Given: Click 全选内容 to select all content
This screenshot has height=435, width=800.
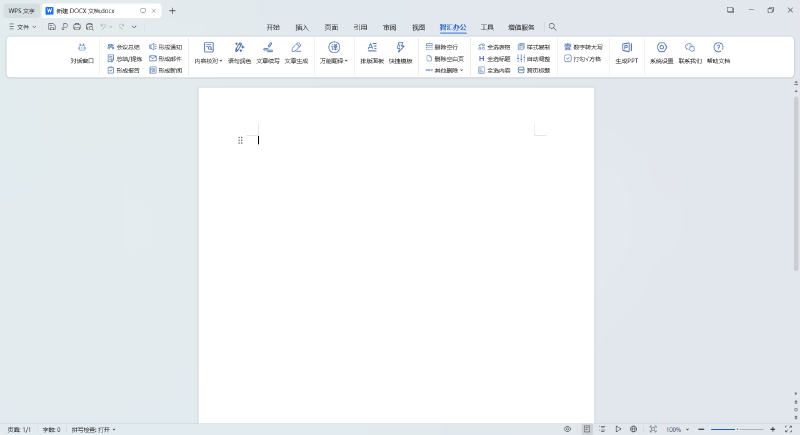Looking at the screenshot, I should pos(494,70).
